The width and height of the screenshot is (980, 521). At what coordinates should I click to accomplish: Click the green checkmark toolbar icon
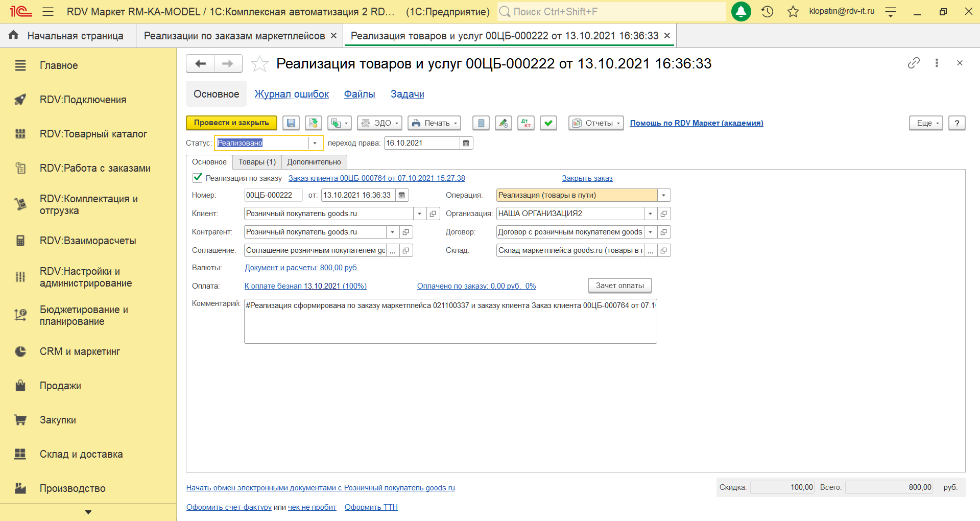point(548,123)
